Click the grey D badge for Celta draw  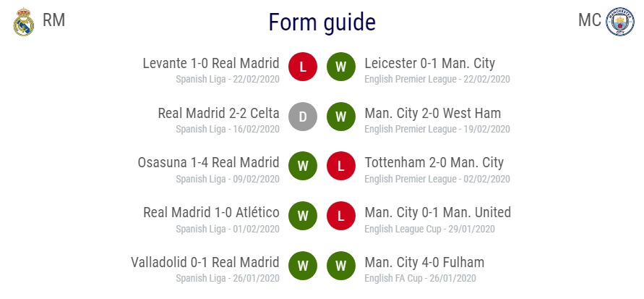(303, 117)
